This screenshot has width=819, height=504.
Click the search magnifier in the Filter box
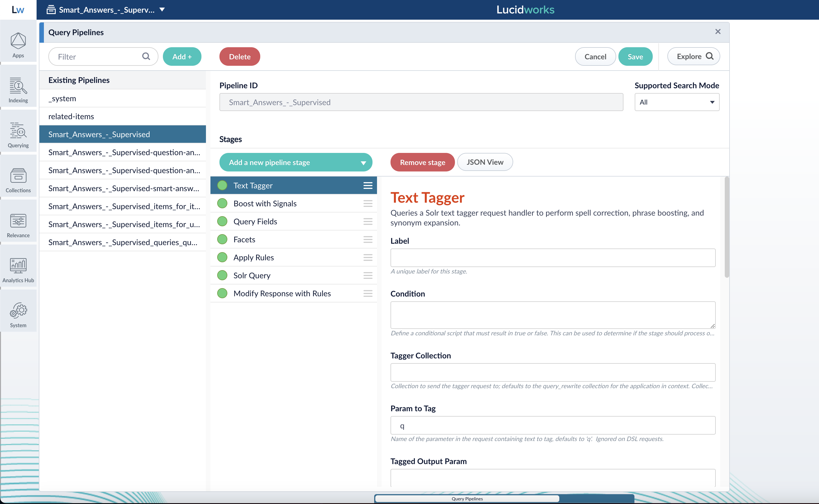pos(146,56)
